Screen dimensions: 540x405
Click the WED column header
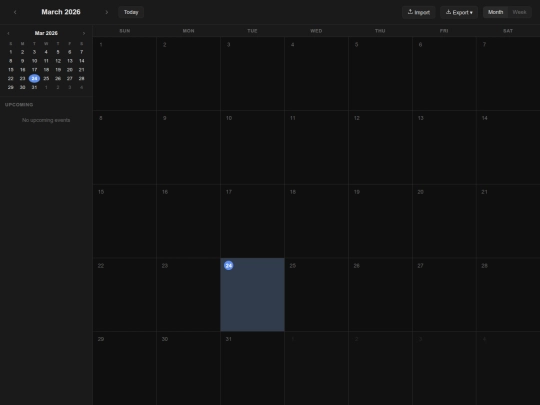(x=316, y=31)
